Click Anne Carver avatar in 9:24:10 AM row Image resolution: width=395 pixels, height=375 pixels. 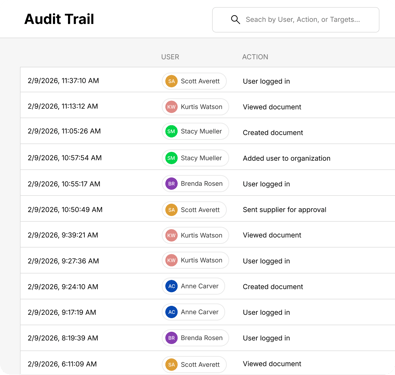click(x=171, y=286)
